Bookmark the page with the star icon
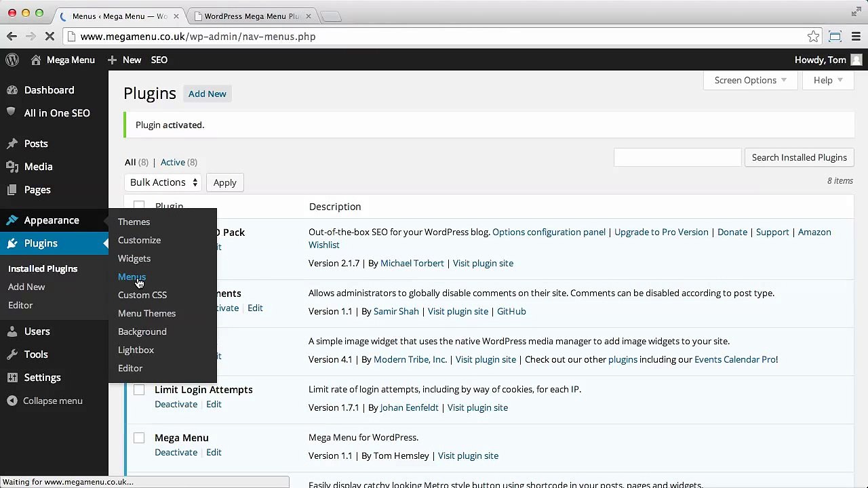 pyautogui.click(x=813, y=37)
